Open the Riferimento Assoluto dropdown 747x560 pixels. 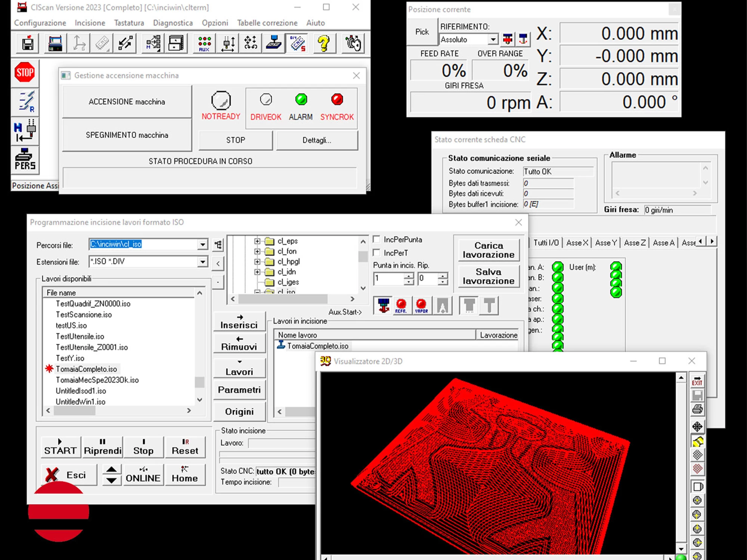click(493, 39)
